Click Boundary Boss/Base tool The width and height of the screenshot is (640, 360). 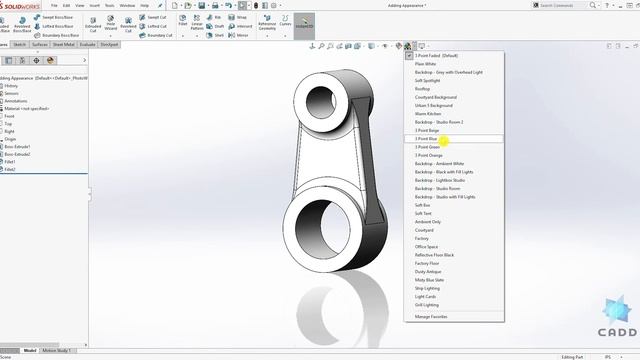coord(57,36)
